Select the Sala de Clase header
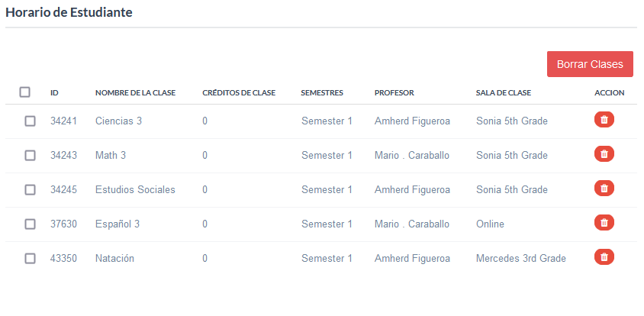The height and width of the screenshot is (316, 644). [x=503, y=93]
